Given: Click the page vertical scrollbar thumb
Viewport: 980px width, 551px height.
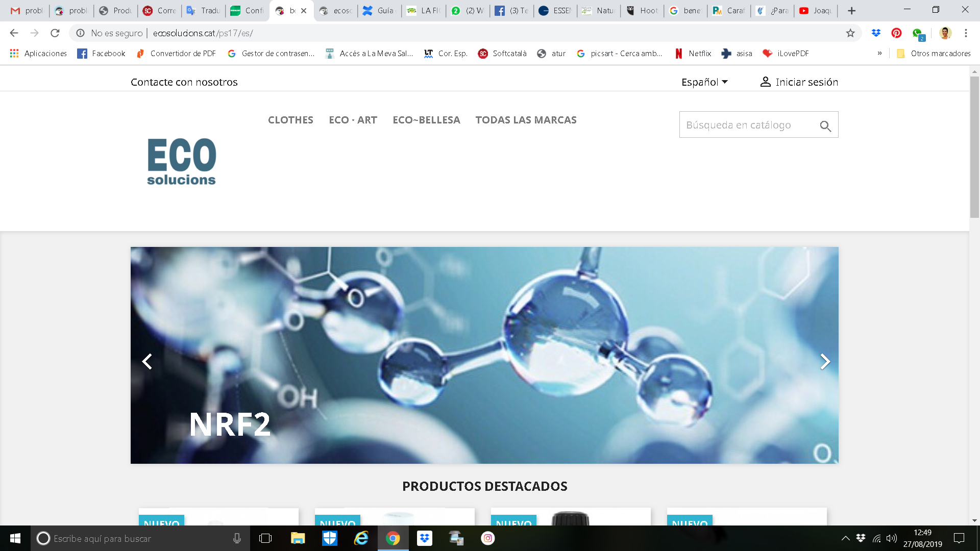Looking at the screenshot, I should coord(974,148).
